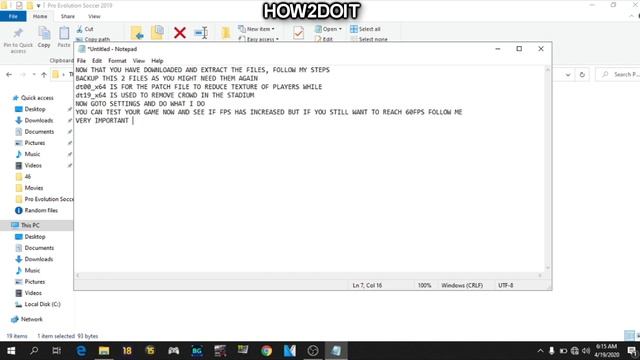Open Explorer's blue File tab
The image size is (640, 360).
click(x=13, y=16)
